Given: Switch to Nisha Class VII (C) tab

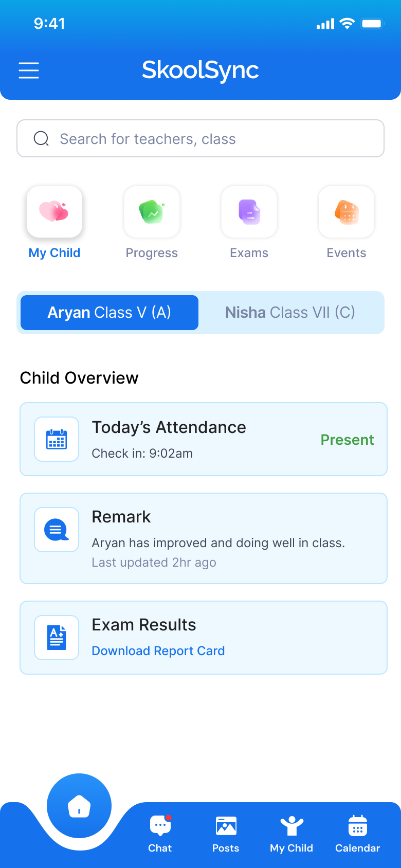Looking at the screenshot, I should pos(290,313).
